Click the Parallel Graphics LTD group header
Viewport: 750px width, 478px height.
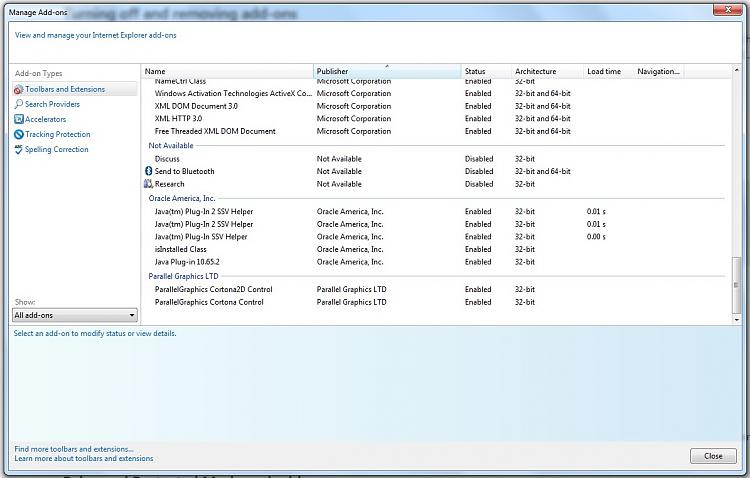pos(183,276)
